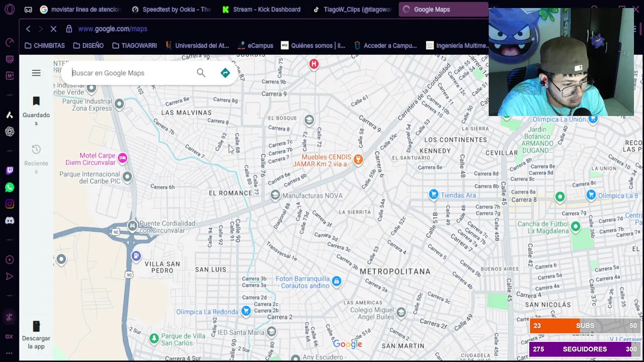Click the www.google.com/maps address bar
The image size is (644, 362).
[113, 29]
